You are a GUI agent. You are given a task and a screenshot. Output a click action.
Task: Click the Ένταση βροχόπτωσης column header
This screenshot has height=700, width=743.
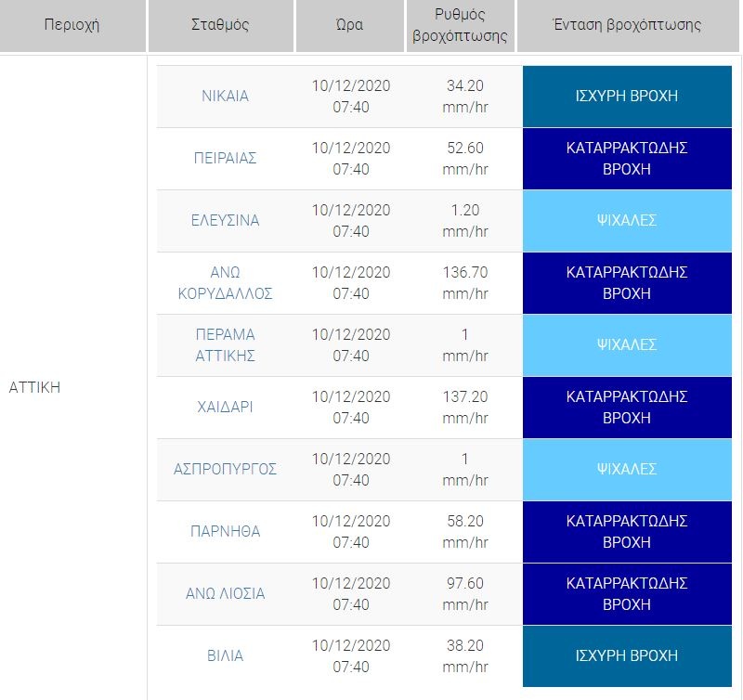626,25
